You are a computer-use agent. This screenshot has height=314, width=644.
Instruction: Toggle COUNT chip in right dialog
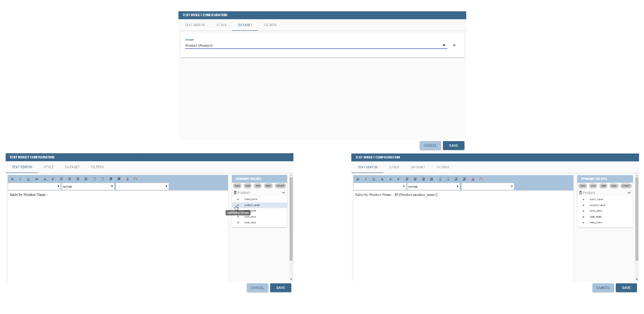click(626, 186)
